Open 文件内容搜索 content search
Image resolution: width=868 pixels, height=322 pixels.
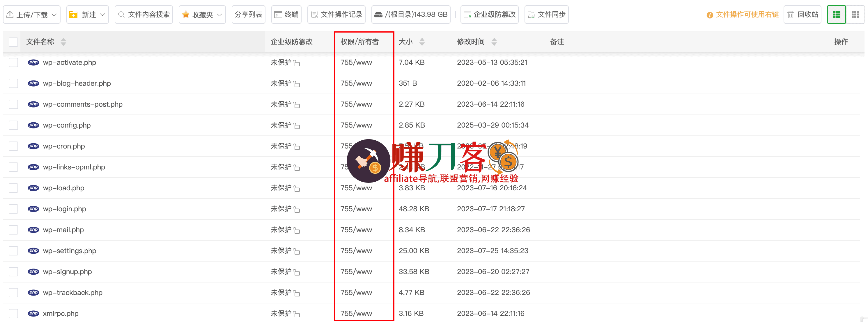[x=144, y=15]
